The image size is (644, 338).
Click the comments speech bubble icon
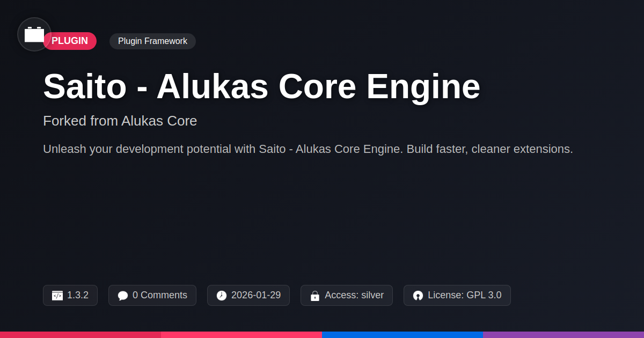pos(123,296)
